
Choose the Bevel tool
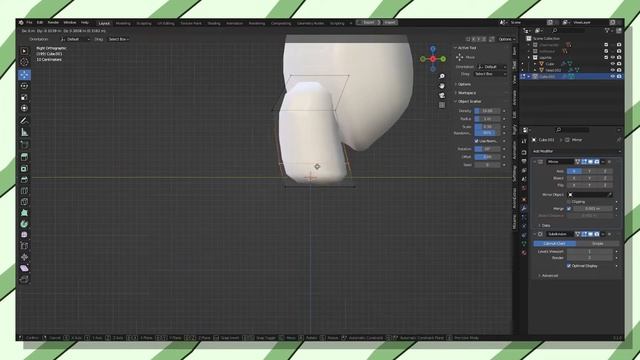24,180
